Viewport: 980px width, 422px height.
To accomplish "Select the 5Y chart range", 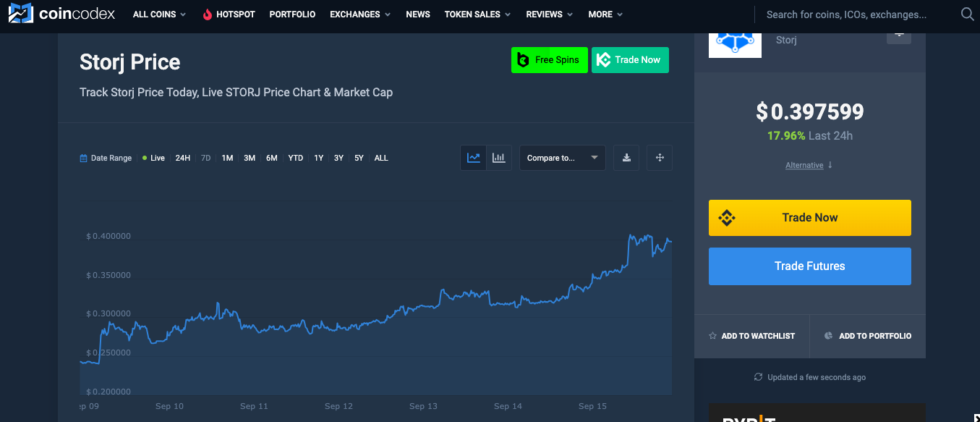I will tap(359, 158).
